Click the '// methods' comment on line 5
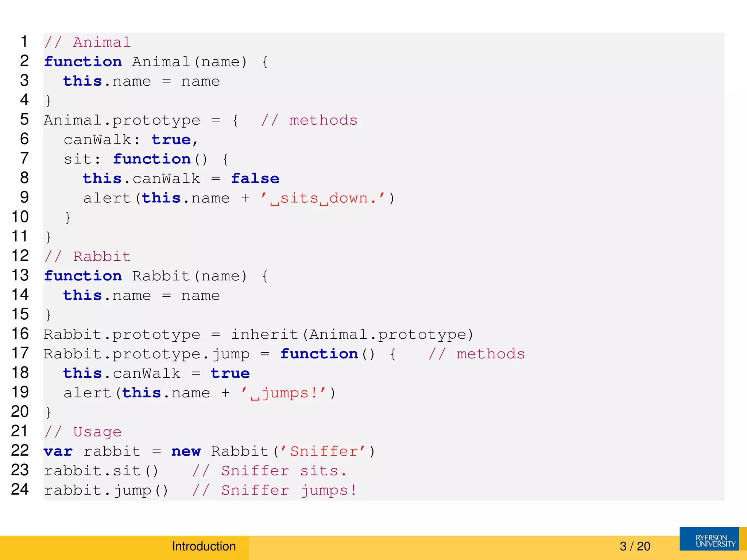 pyautogui.click(x=309, y=120)
